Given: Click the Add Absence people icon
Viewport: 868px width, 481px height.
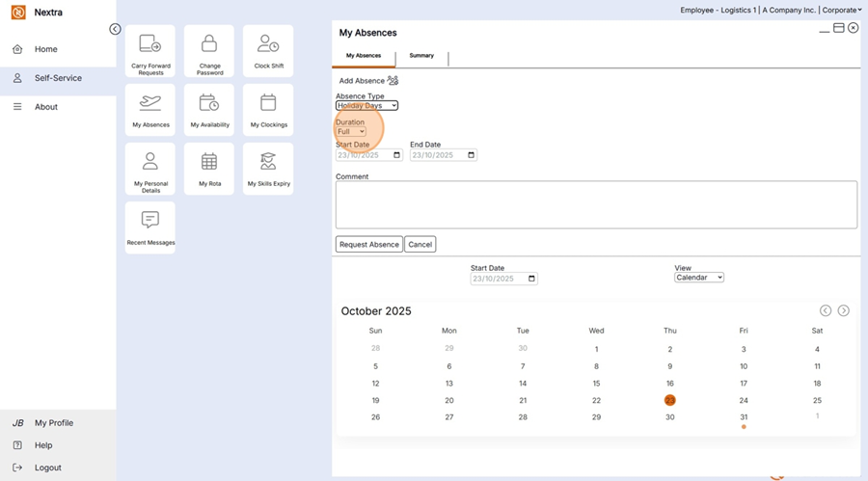Looking at the screenshot, I should coord(393,81).
